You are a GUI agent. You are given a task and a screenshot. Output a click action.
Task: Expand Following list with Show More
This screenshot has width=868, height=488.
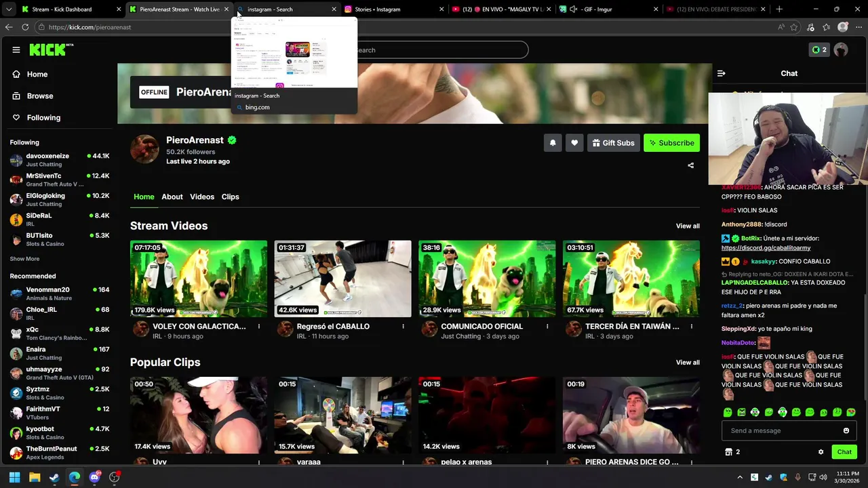[x=24, y=259]
